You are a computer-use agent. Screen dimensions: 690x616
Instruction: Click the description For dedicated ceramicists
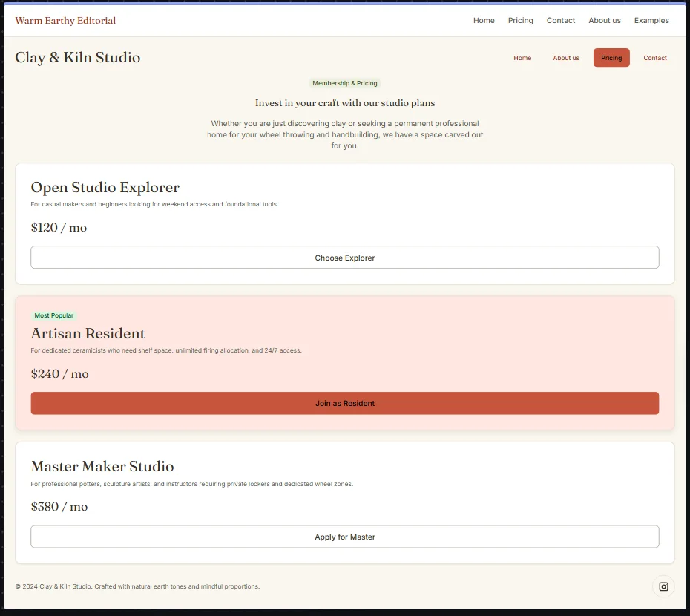pos(166,350)
